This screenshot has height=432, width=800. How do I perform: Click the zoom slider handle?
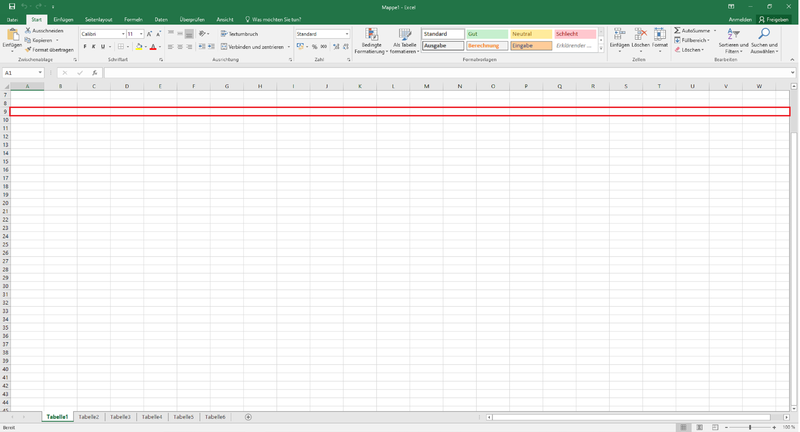tap(749, 427)
